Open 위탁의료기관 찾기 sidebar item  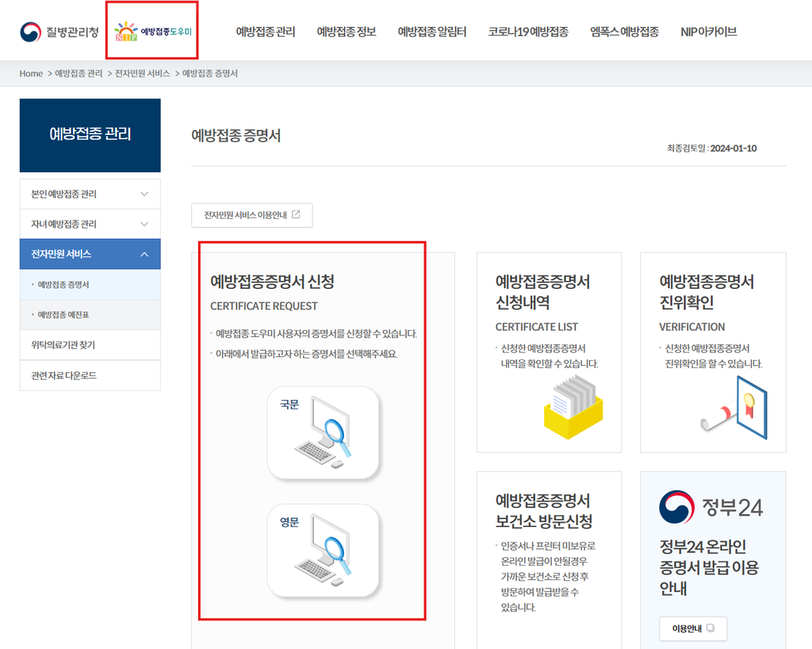point(90,345)
